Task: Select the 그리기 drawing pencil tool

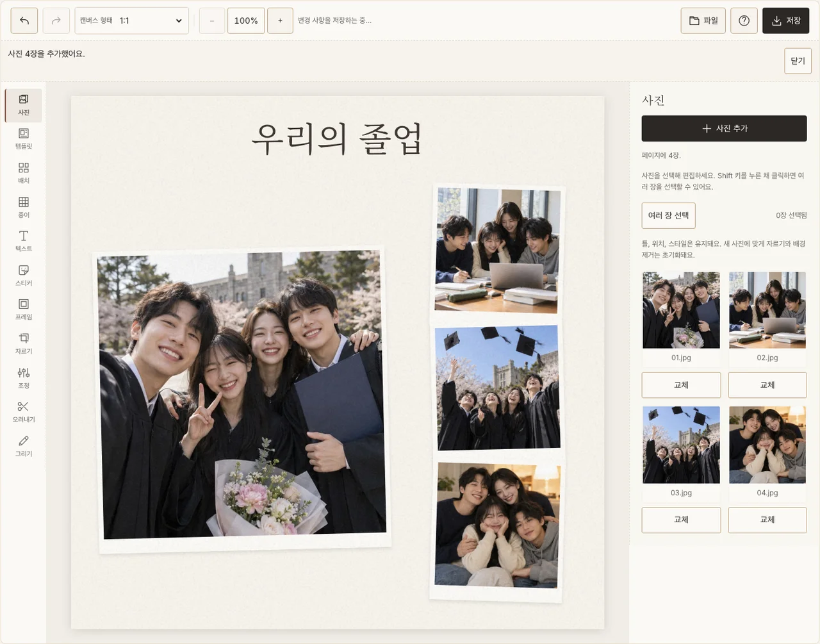Action: click(x=24, y=446)
